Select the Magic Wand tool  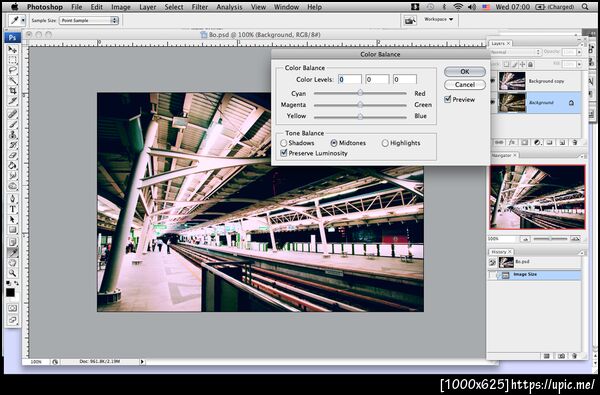point(13,80)
